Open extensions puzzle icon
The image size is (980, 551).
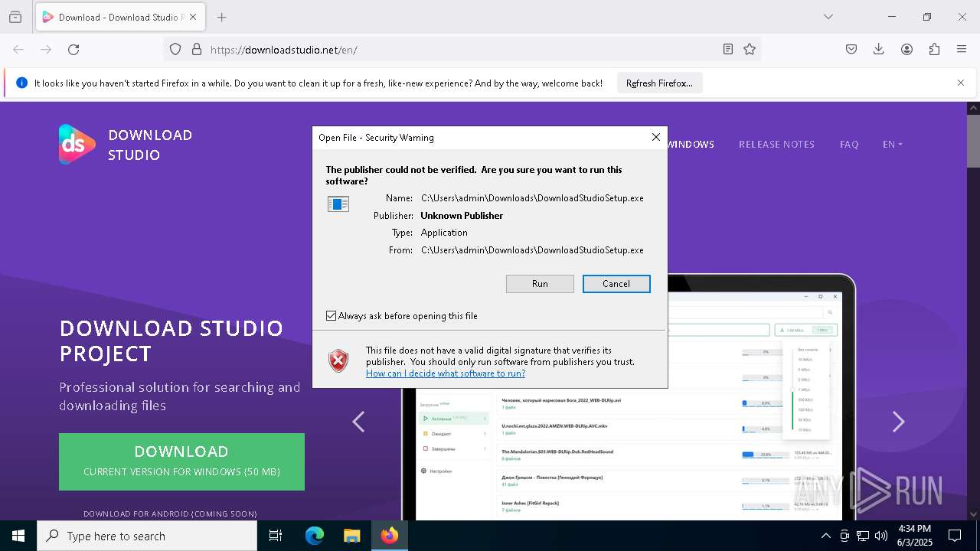coord(934,49)
